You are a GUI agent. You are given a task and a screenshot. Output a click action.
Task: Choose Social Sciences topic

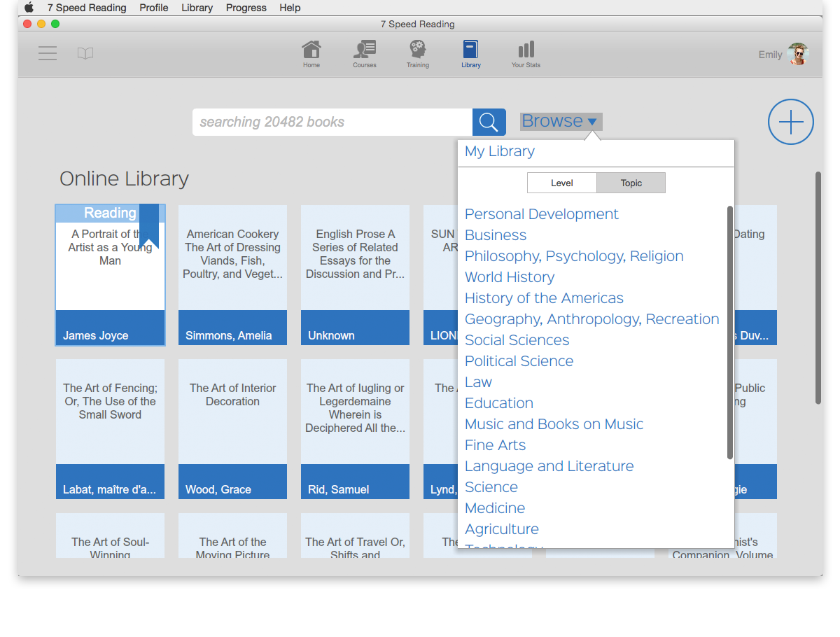click(x=517, y=340)
